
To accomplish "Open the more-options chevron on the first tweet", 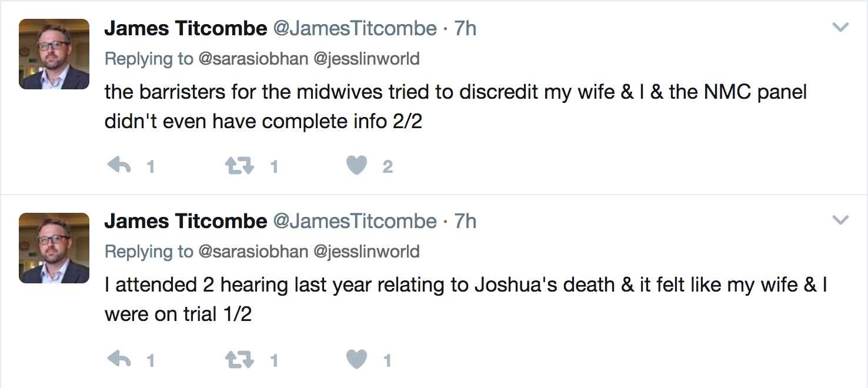I will [841, 28].
